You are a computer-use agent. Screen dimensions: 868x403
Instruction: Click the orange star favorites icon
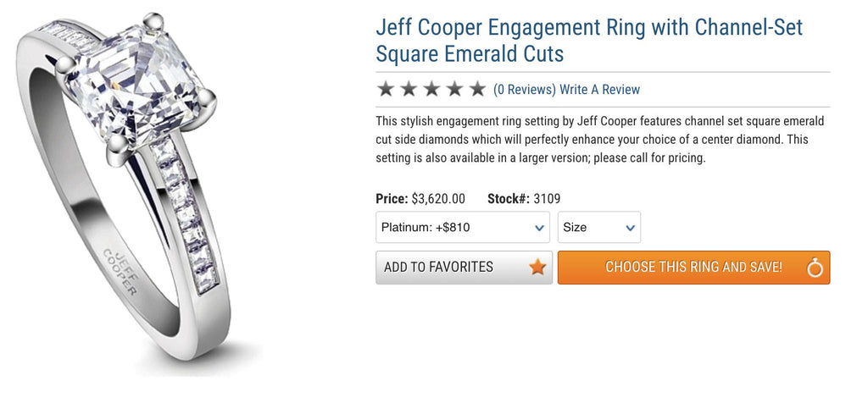click(537, 268)
